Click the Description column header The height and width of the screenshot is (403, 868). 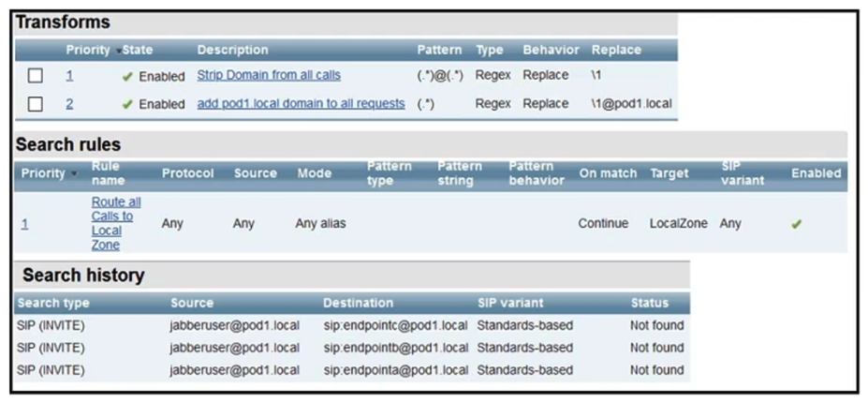click(x=232, y=50)
